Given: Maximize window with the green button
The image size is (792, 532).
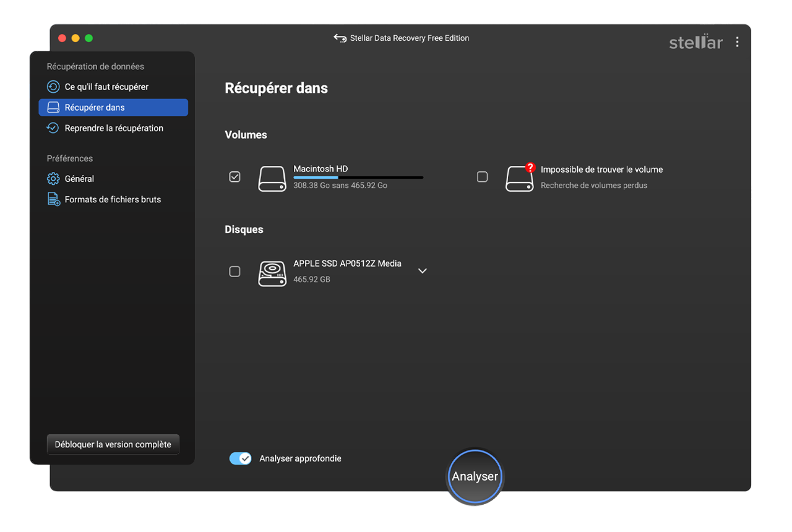Looking at the screenshot, I should tap(89, 38).
